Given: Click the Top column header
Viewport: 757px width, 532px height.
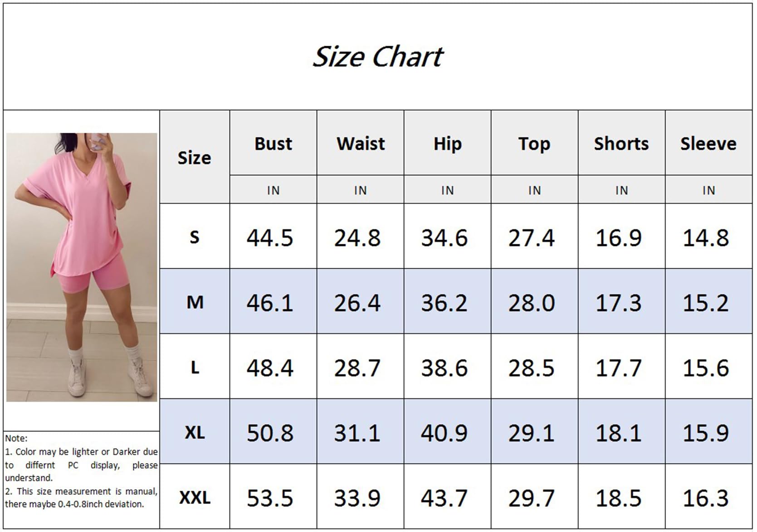Looking at the screenshot, I should coord(534,144).
